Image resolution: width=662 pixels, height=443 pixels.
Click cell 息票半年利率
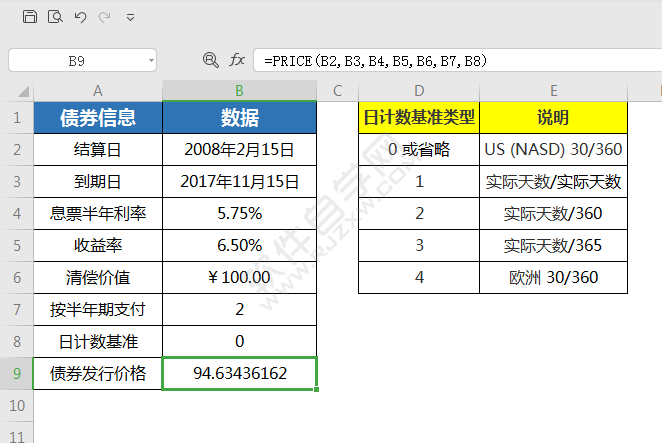[x=98, y=214]
